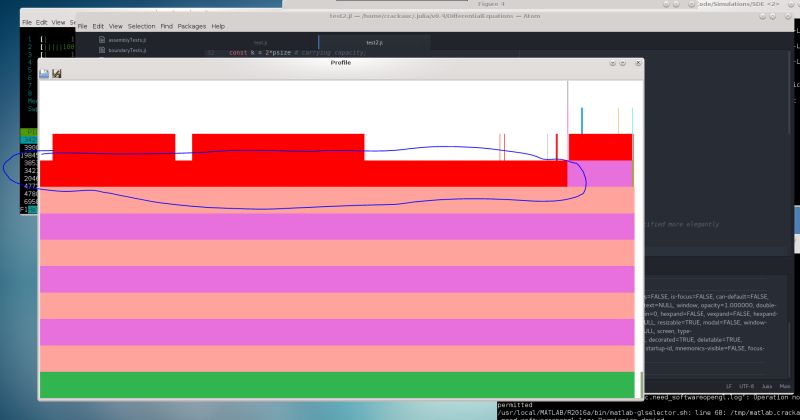Switch to the test2.jl tab in Atom
The image size is (800, 420).
click(374, 43)
